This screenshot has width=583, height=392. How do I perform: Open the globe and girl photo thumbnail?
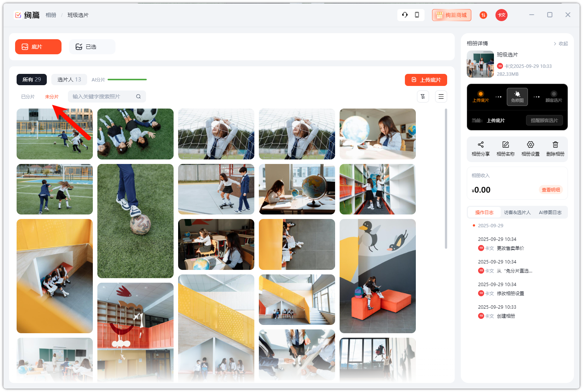pos(377,134)
